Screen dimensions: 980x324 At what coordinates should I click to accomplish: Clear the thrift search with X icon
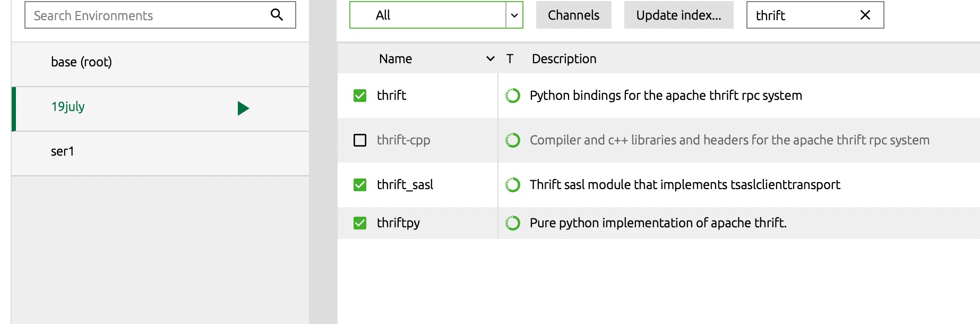coord(865,15)
